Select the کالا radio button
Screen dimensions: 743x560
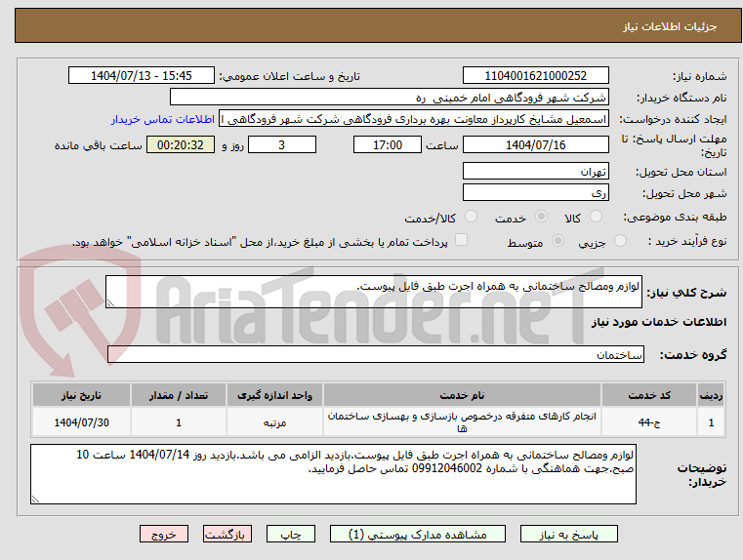click(596, 217)
